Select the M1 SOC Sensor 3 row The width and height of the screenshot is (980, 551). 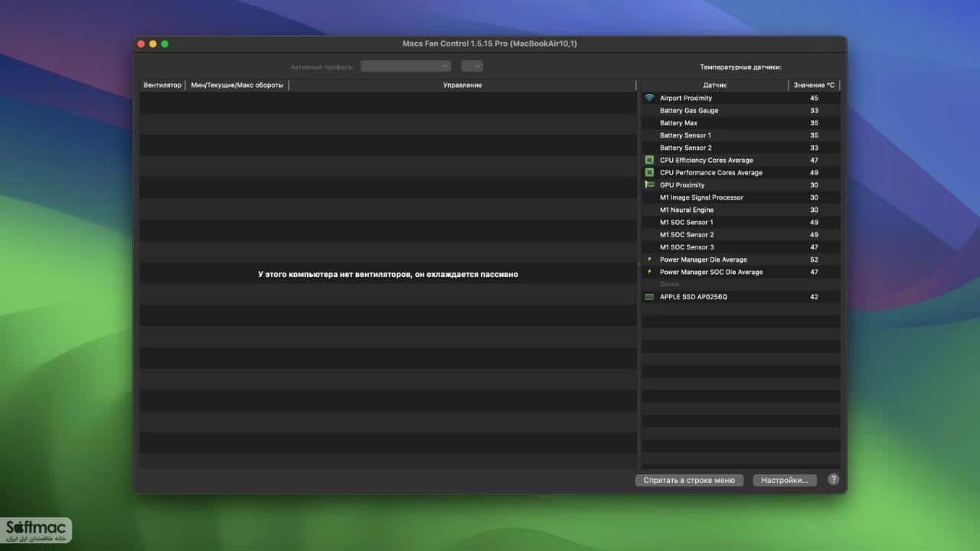741,247
